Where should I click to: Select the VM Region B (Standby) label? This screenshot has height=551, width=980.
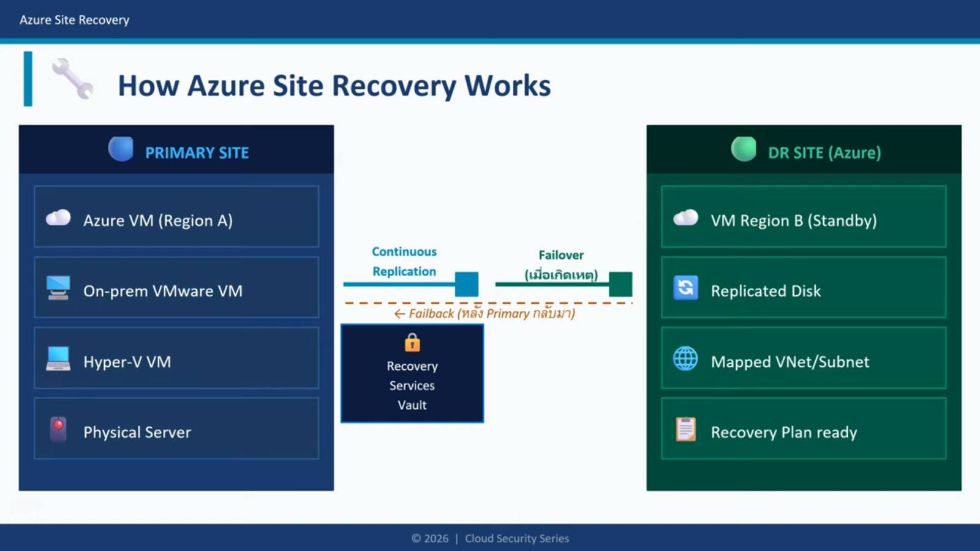(794, 220)
